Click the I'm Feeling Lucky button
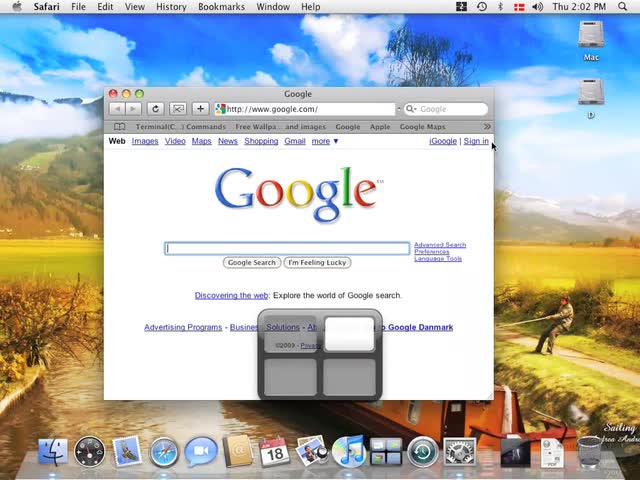 coord(317,262)
